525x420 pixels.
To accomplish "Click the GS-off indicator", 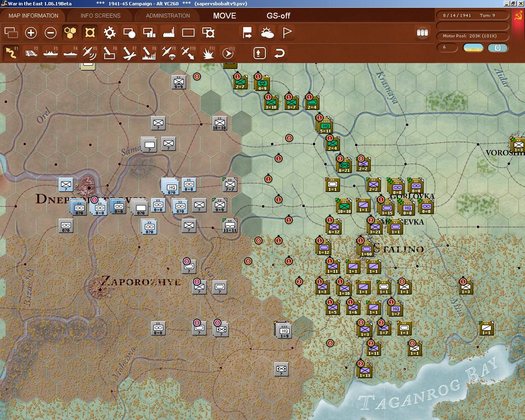I will [278, 16].
